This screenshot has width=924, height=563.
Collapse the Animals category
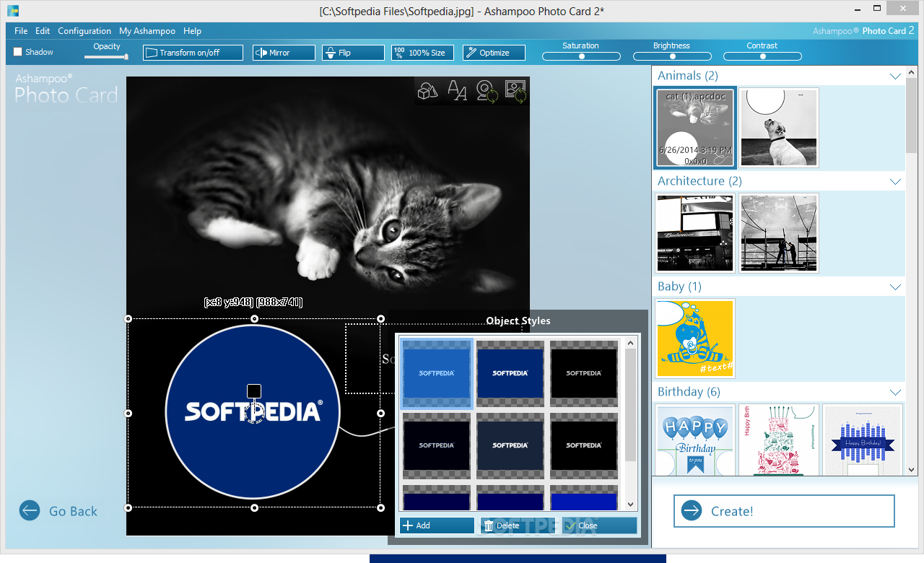coord(895,76)
